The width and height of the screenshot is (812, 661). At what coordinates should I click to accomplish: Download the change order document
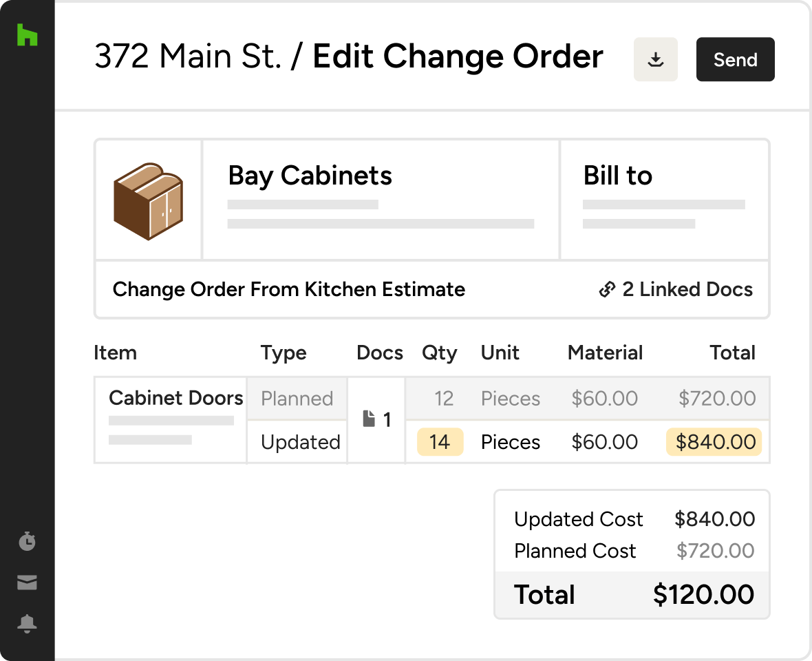656,59
